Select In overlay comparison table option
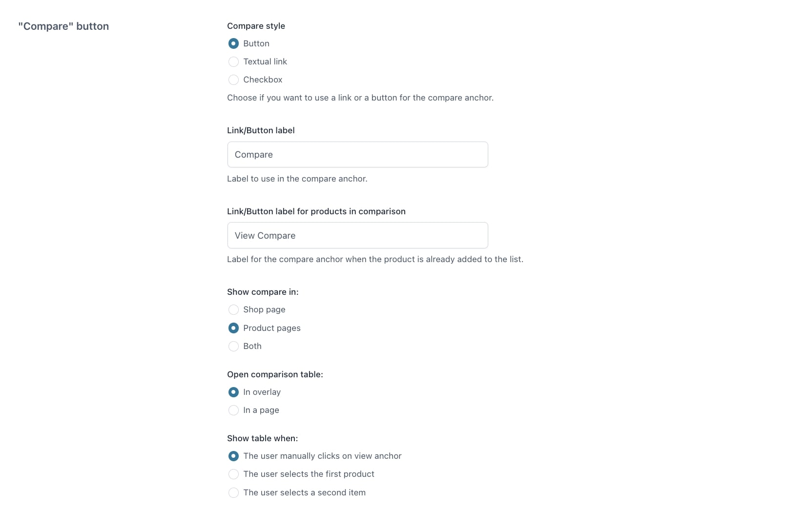The height and width of the screenshot is (532, 788). (x=233, y=392)
